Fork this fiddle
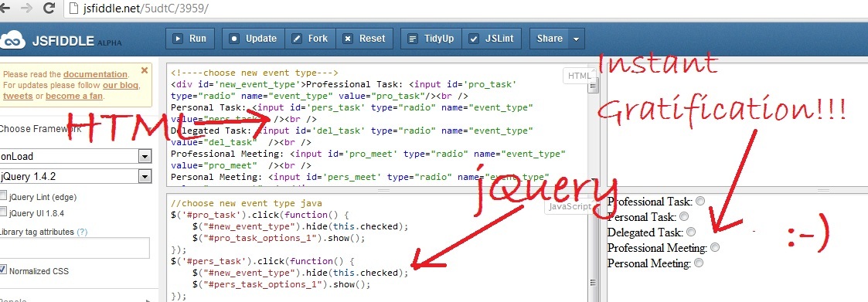The width and height of the screenshot is (868, 302). click(310, 39)
